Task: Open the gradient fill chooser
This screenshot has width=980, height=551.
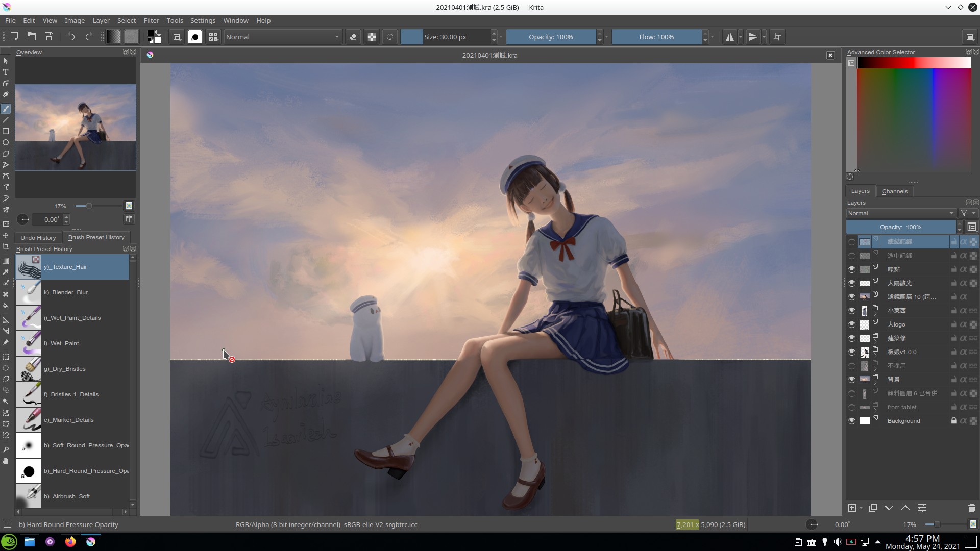Action: click(113, 37)
